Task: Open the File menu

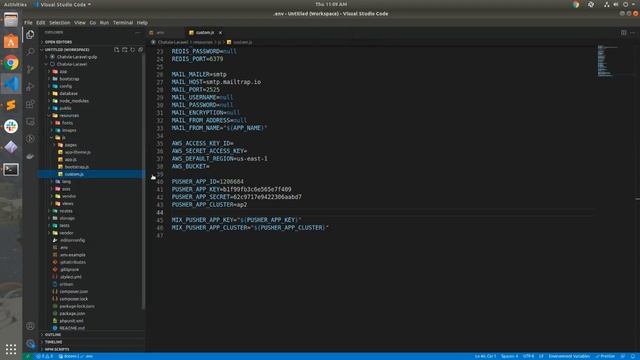Action: pyautogui.click(x=28, y=23)
